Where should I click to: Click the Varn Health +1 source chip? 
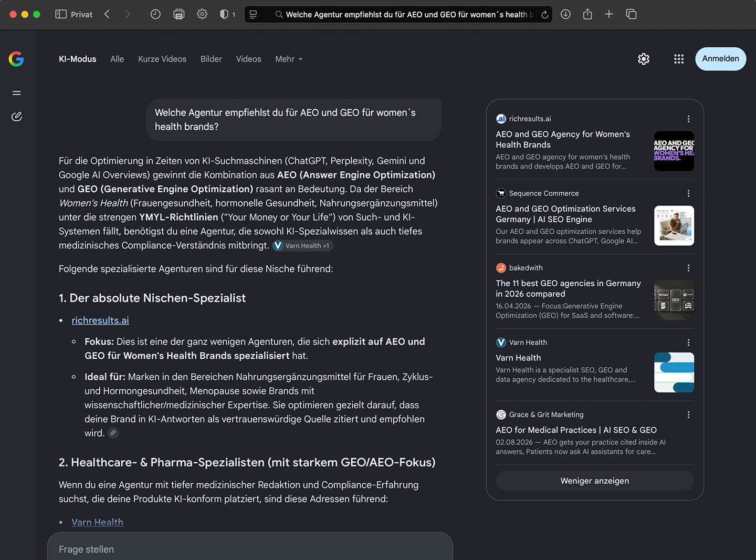coord(303,245)
